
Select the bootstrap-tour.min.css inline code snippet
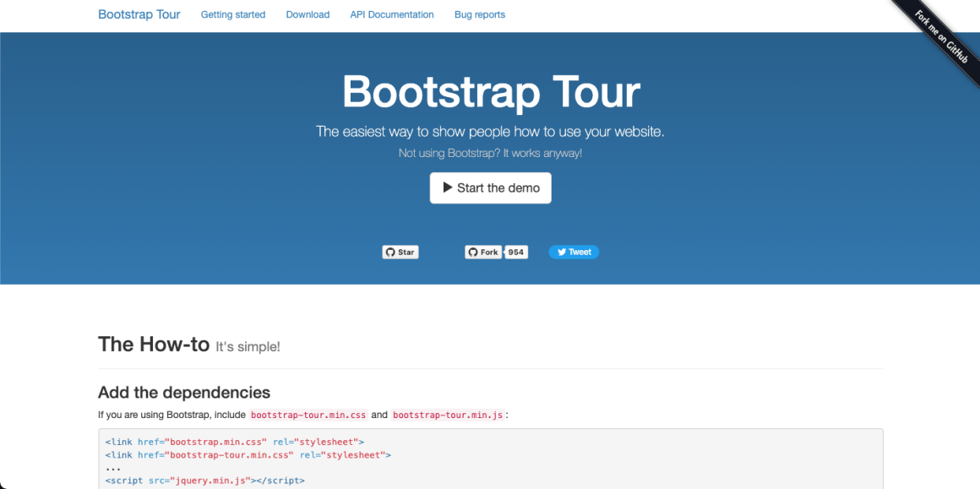tap(308, 415)
